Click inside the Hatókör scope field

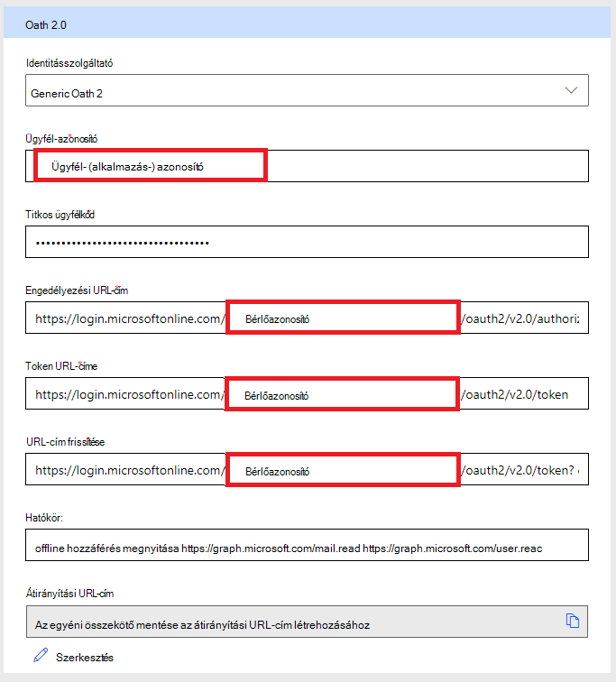307,545
